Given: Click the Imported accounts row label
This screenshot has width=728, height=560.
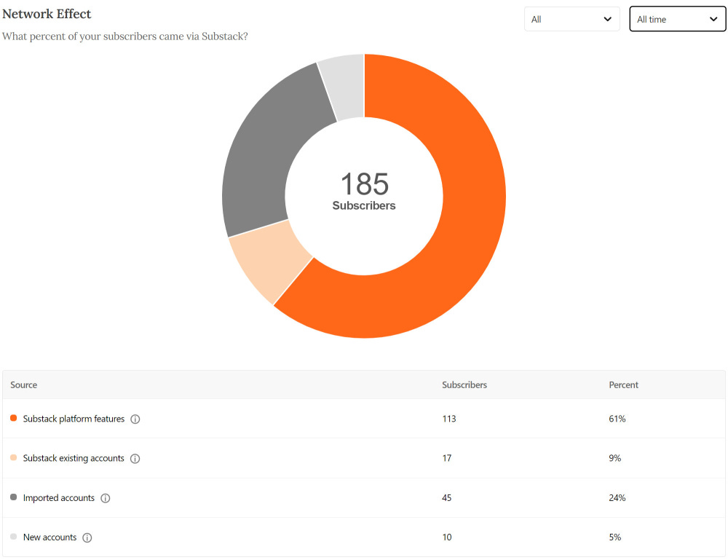Looking at the screenshot, I should click(x=59, y=498).
